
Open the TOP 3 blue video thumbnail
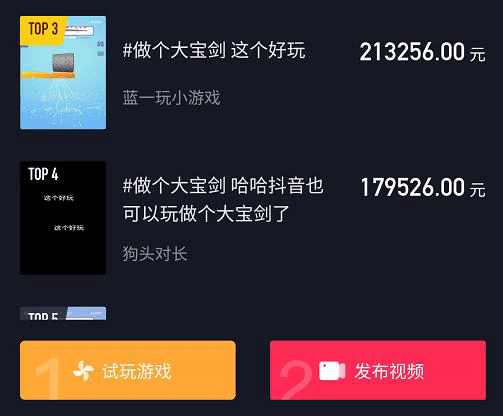[x=63, y=73]
